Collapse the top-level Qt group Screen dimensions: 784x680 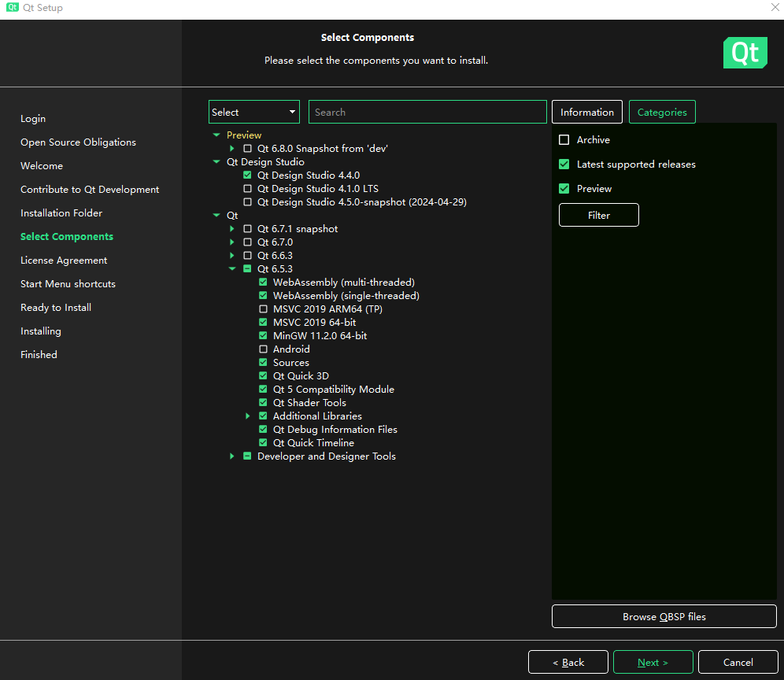(x=216, y=216)
